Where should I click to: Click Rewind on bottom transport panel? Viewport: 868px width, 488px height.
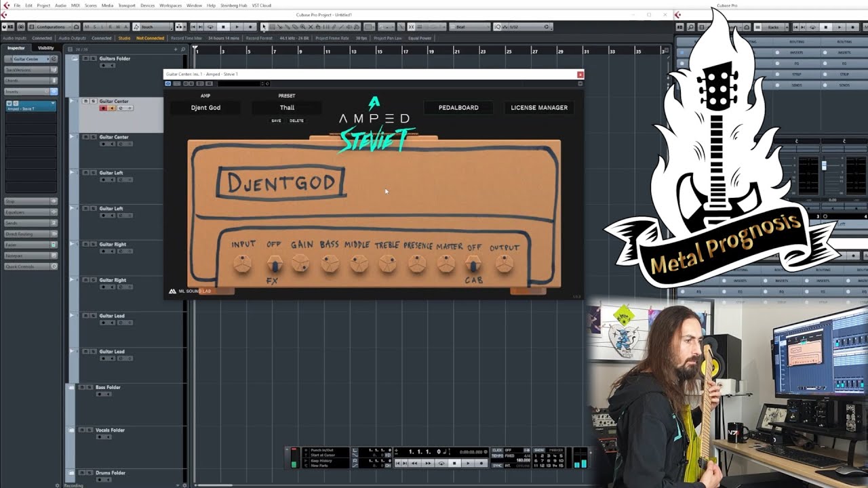click(x=414, y=463)
